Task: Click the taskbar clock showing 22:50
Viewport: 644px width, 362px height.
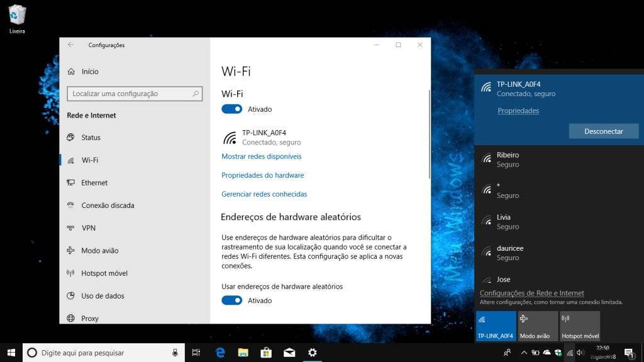Action: (602, 353)
